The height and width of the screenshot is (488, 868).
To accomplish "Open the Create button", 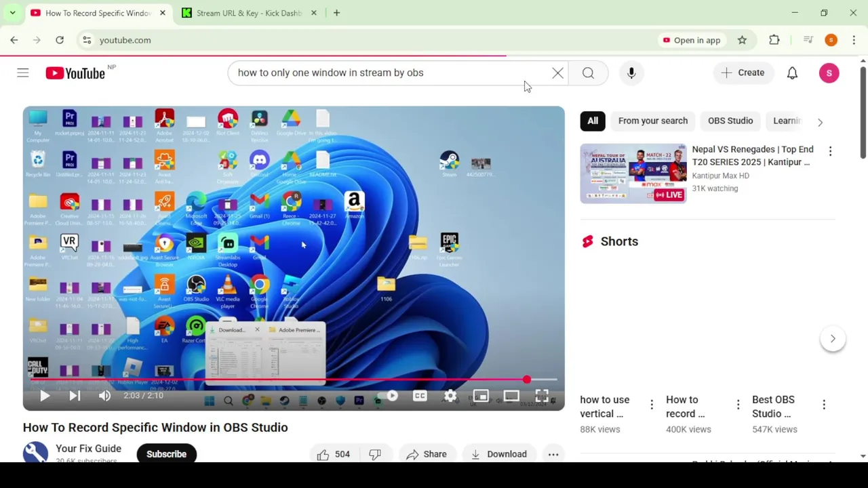I will (x=743, y=73).
